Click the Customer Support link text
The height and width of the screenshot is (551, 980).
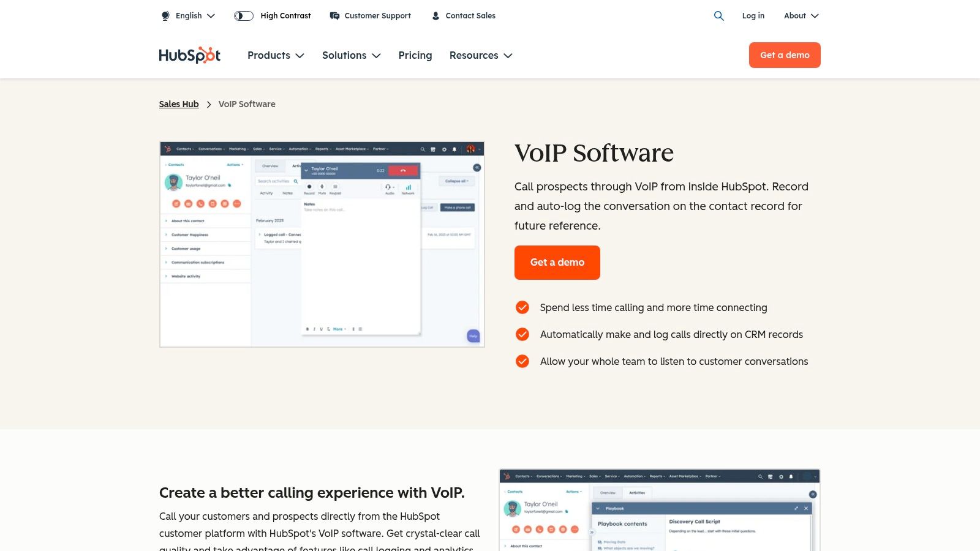click(x=377, y=16)
